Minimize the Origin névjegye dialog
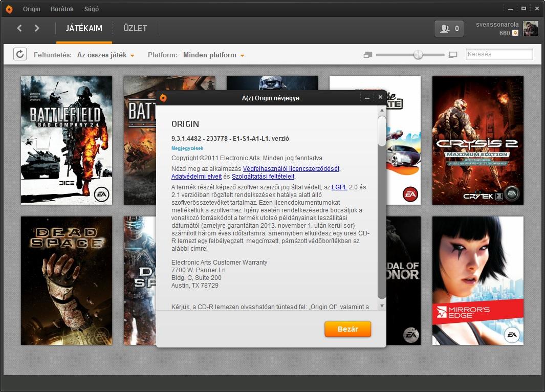 (367, 98)
